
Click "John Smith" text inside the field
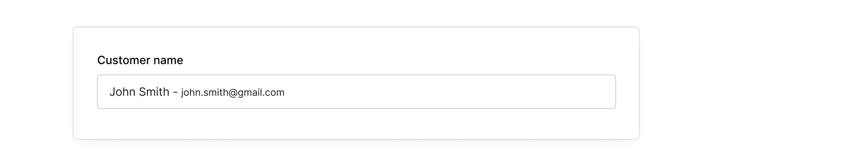pos(139,92)
